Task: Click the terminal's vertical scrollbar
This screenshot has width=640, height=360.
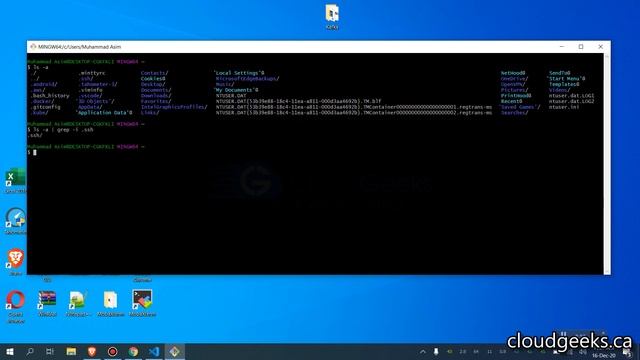Action: (x=607, y=163)
